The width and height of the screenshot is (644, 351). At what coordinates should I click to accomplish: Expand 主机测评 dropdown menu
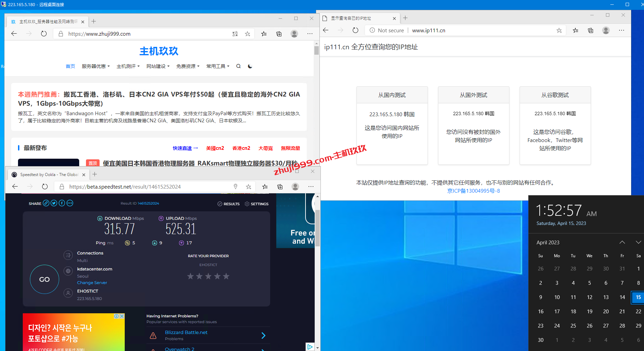click(x=128, y=66)
